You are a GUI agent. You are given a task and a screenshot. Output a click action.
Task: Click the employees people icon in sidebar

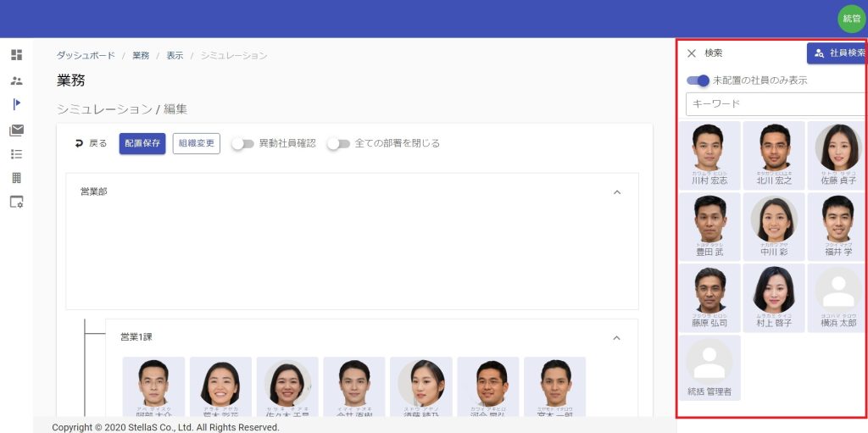click(16, 80)
